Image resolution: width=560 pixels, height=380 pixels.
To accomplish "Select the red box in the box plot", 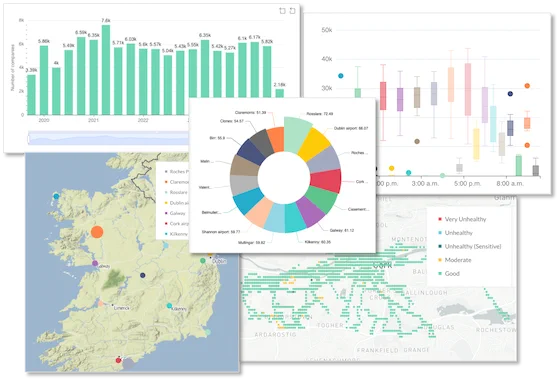I will (383, 96).
